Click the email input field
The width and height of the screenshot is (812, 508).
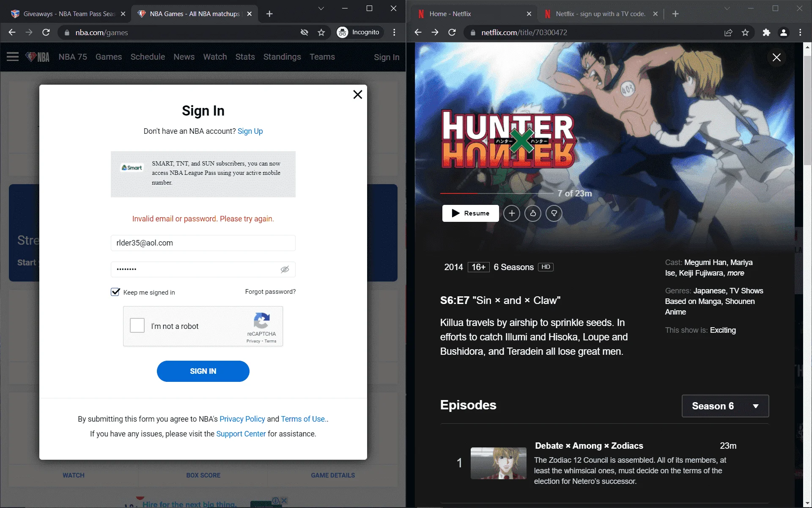pos(203,243)
